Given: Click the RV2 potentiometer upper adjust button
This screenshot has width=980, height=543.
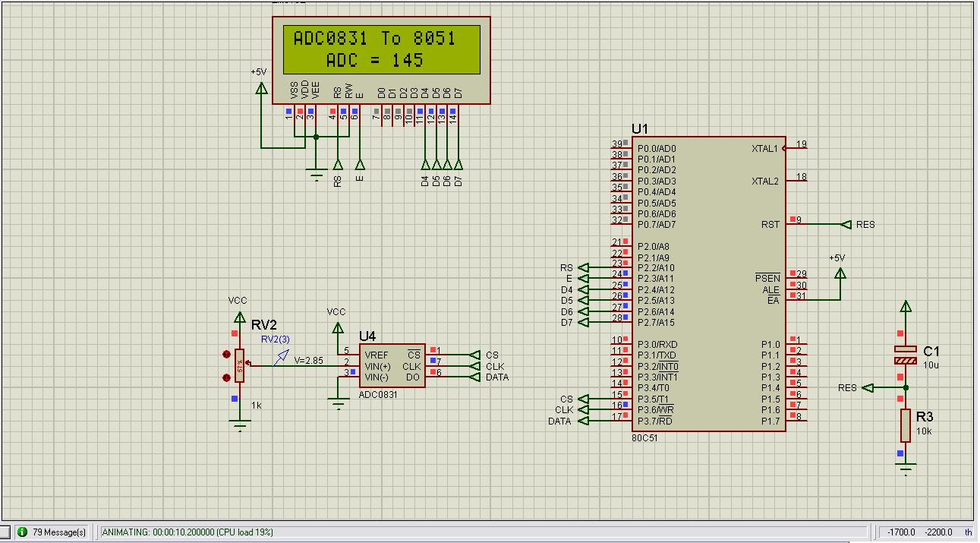Looking at the screenshot, I should click(226, 355).
